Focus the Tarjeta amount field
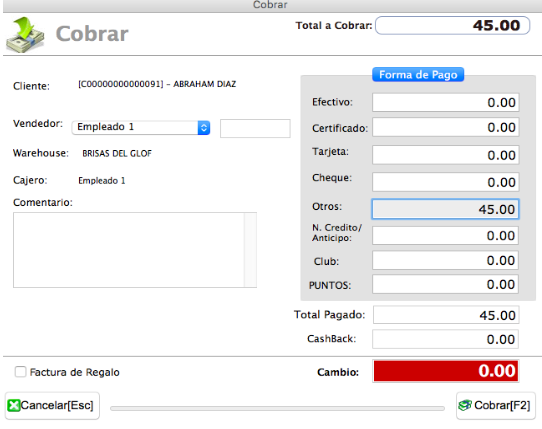 tap(446, 155)
